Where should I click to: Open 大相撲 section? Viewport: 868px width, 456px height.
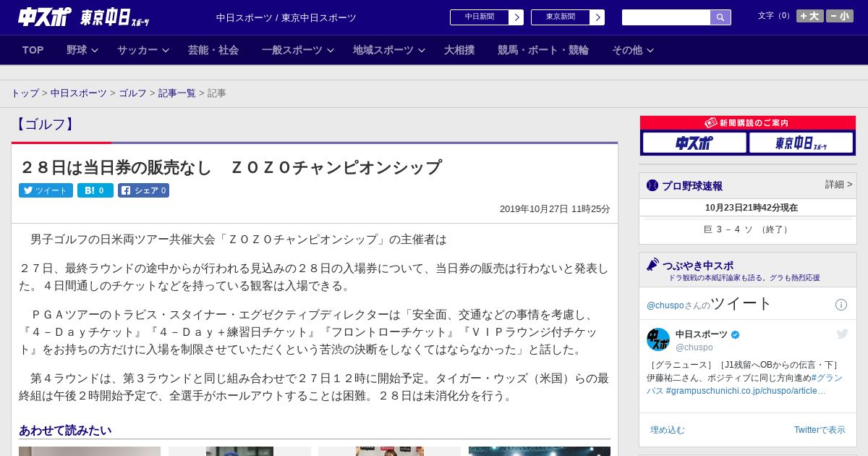459,50
